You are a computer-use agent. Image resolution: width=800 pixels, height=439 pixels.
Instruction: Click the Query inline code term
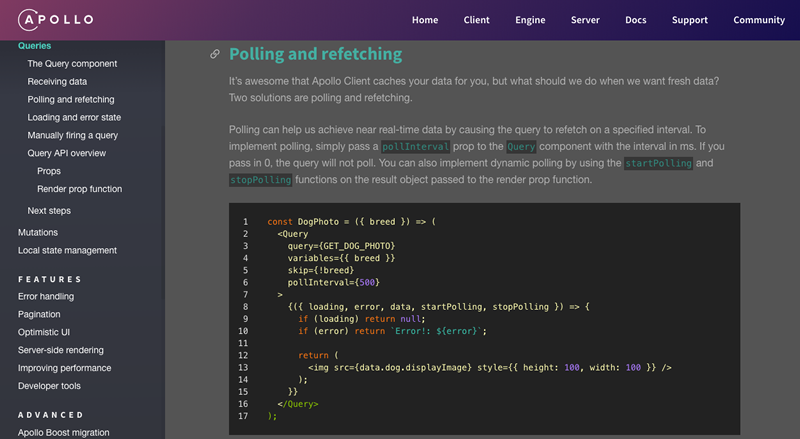521,147
